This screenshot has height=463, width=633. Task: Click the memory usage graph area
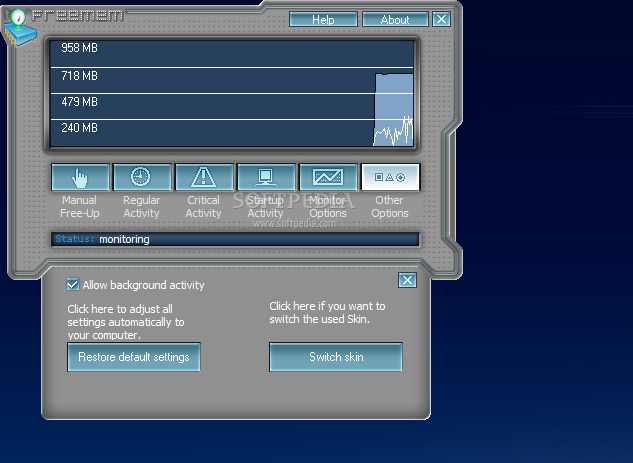pos(232,94)
